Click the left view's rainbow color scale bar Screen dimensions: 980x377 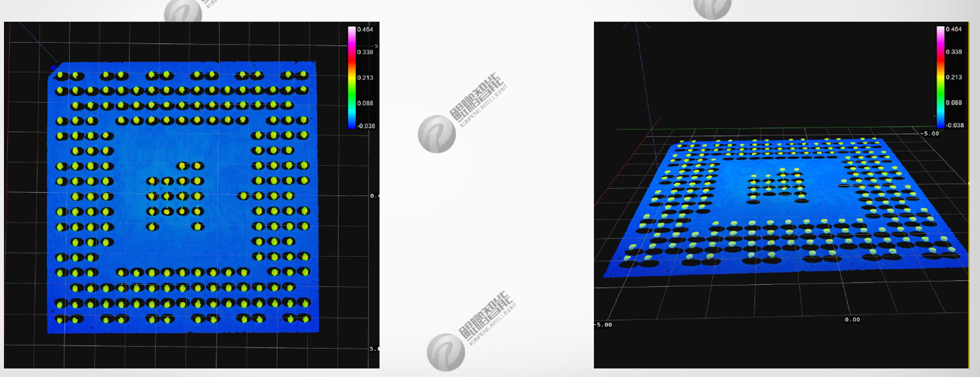click(x=351, y=77)
